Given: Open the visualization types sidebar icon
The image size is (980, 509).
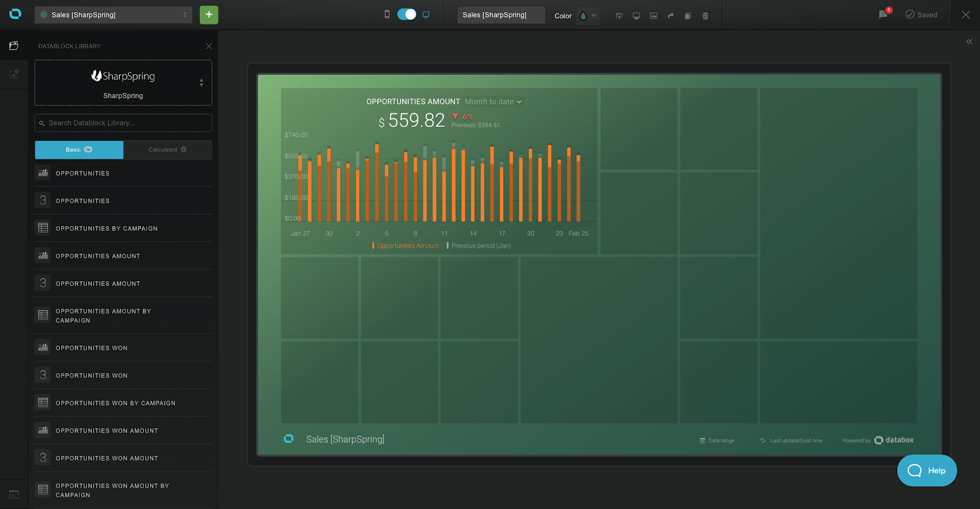Looking at the screenshot, I should click(13, 74).
